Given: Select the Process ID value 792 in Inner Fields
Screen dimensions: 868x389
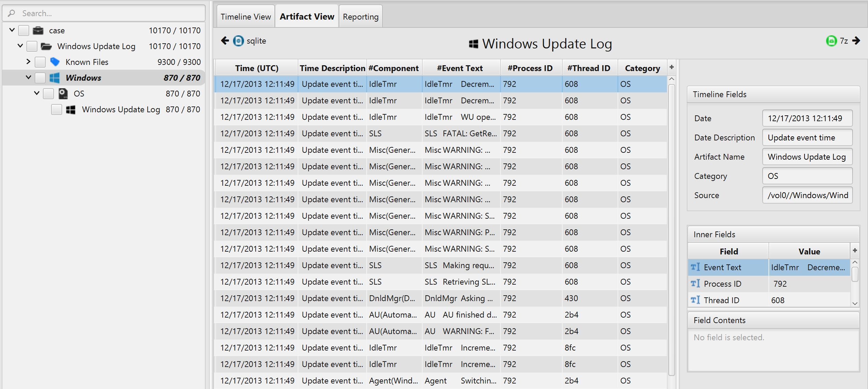Looking at the screenshot, I should pyautogui.click(x=809, y=284).
